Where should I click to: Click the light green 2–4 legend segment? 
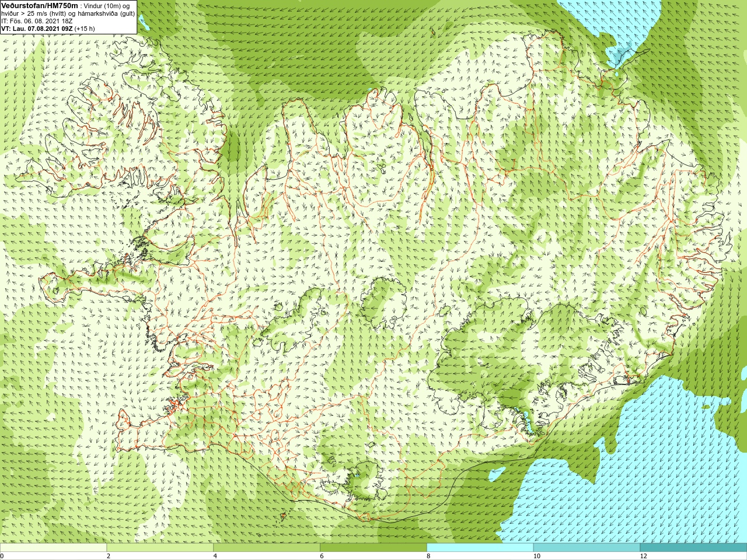pos(160,548)
